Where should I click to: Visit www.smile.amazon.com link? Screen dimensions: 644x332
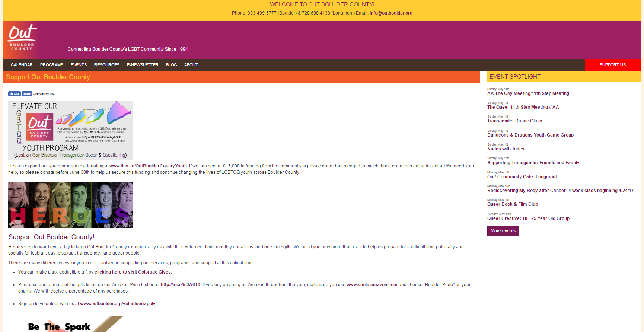372,285
